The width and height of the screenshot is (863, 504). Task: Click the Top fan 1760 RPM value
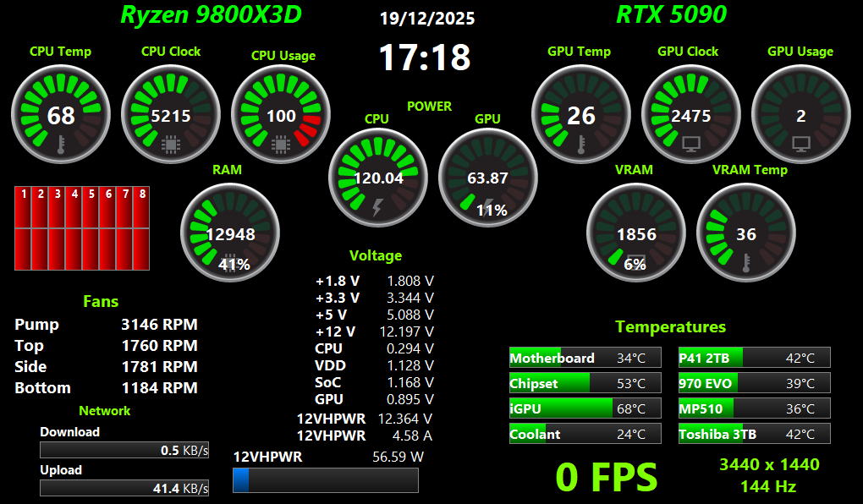160,346
